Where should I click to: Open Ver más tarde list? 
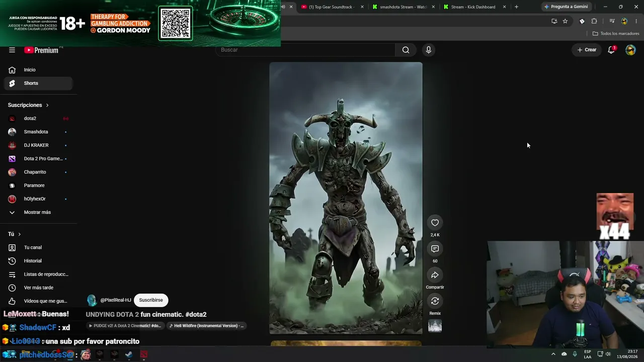click(38, 288)
